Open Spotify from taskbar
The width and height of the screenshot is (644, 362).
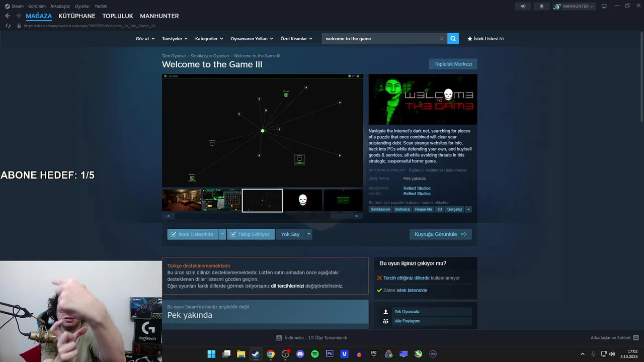coord(315,354)
